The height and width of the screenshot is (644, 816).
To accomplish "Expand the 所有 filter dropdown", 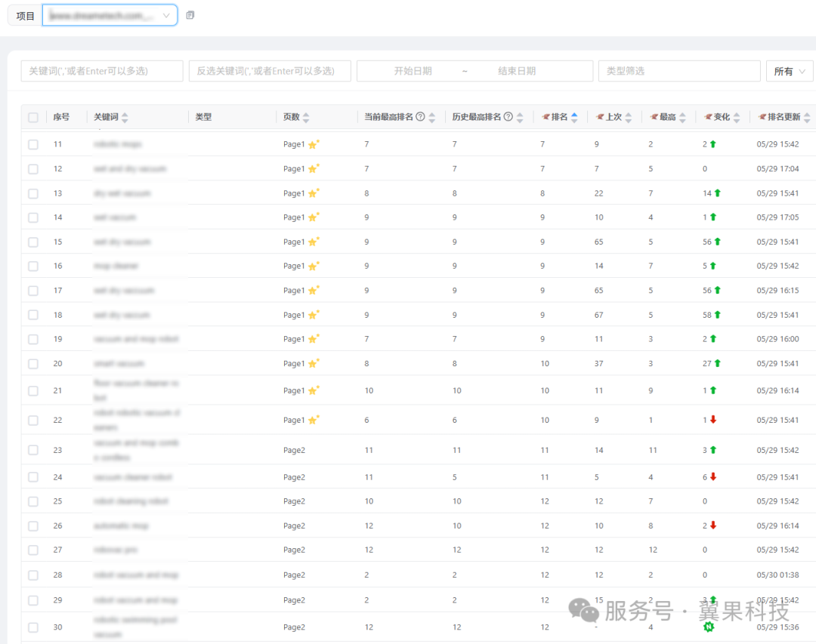I will coord(789,71).
